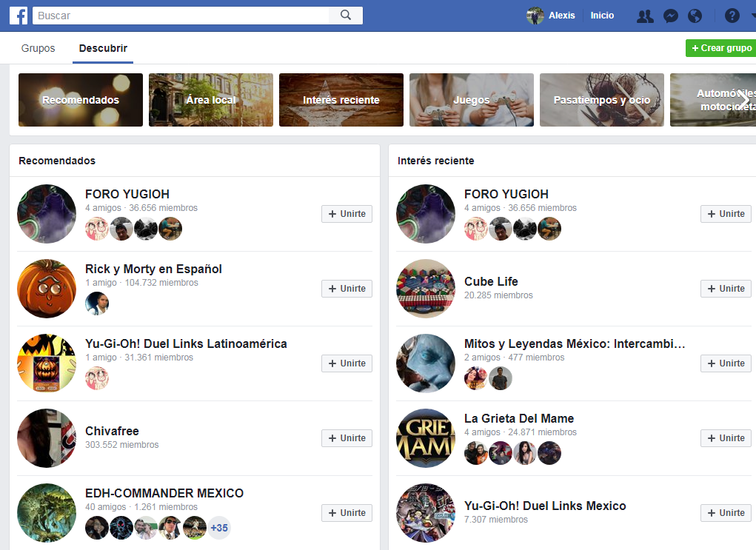
Task: Click '20.285 miembros' under Cube Life
Action: pyautogui.click(x=498, y=295)
